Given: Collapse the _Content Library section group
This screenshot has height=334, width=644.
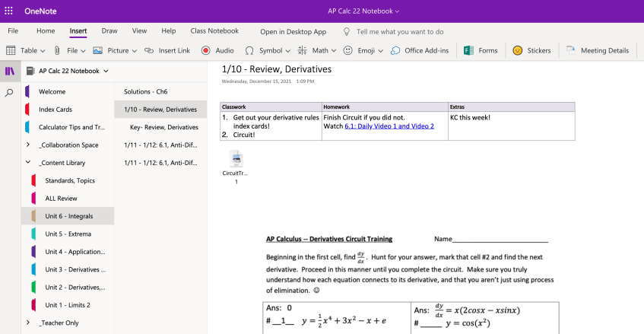Looking at the screenshot, I should (28, 163).
